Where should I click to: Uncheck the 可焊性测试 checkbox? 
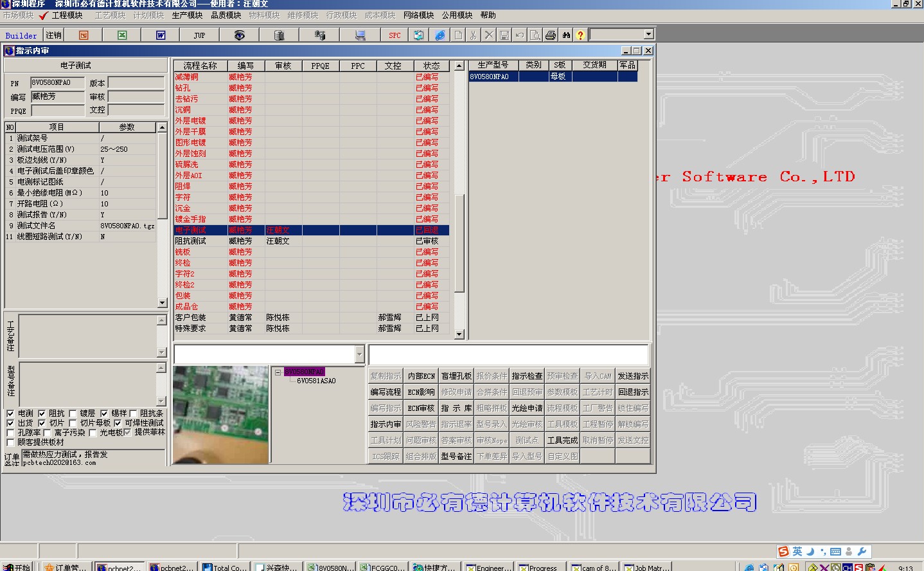tap(118, 423)
